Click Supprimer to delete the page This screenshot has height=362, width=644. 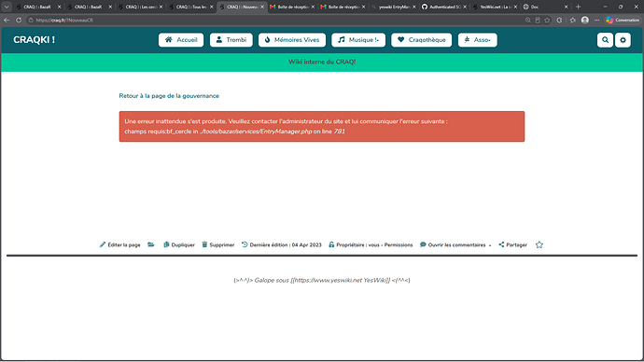(218, 244)
